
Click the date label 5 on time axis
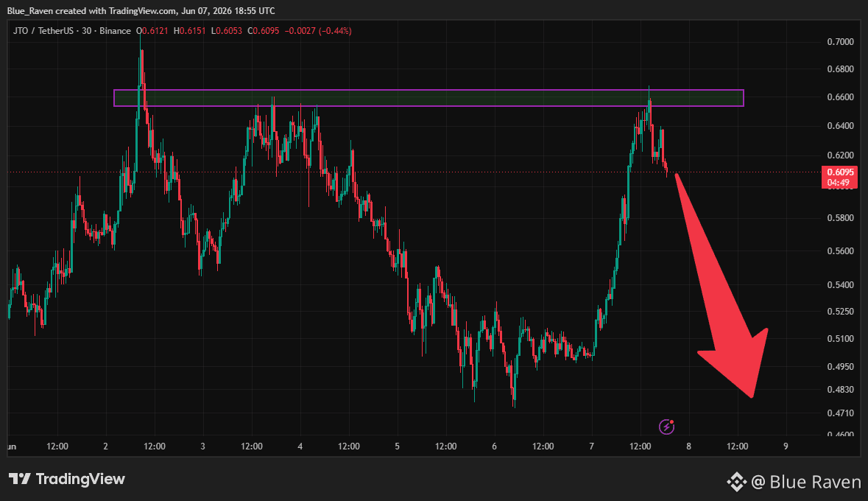pyautogui.click(x=397, y=446)
